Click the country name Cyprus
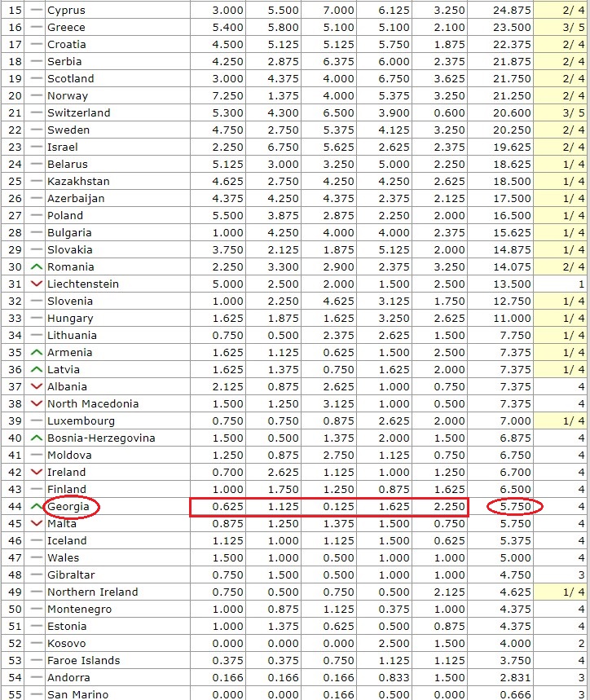Viewport: 590px width, 700px height. [66, 11]
